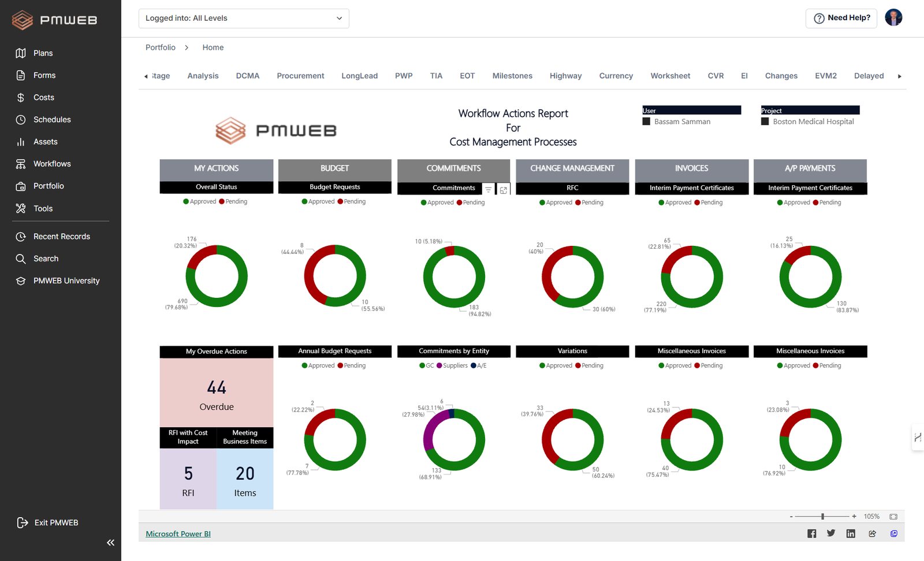Switch to the Milestones tab

point(512,76)
